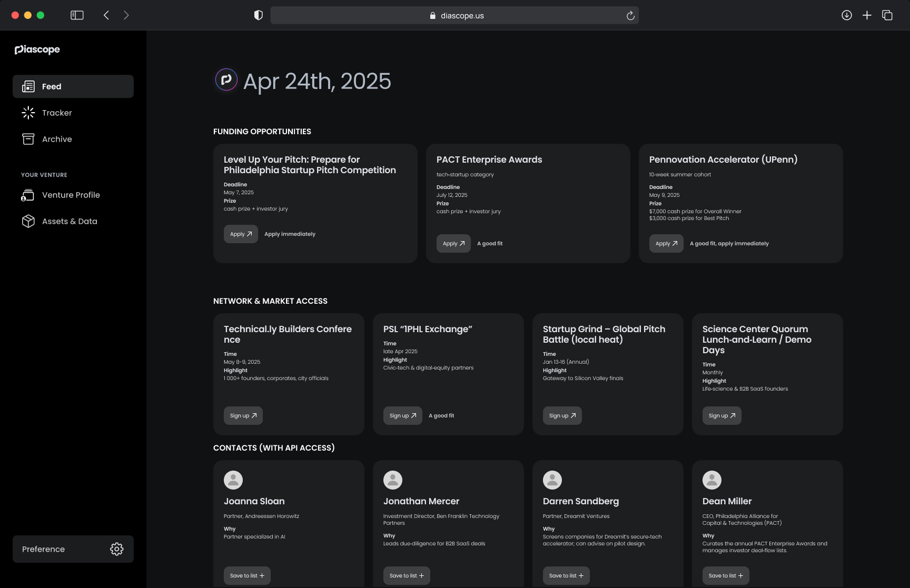The height and width of the screenshot is (588, 910).
Task: Open Venture Profile in the sidebar
Action: (73, 195)
